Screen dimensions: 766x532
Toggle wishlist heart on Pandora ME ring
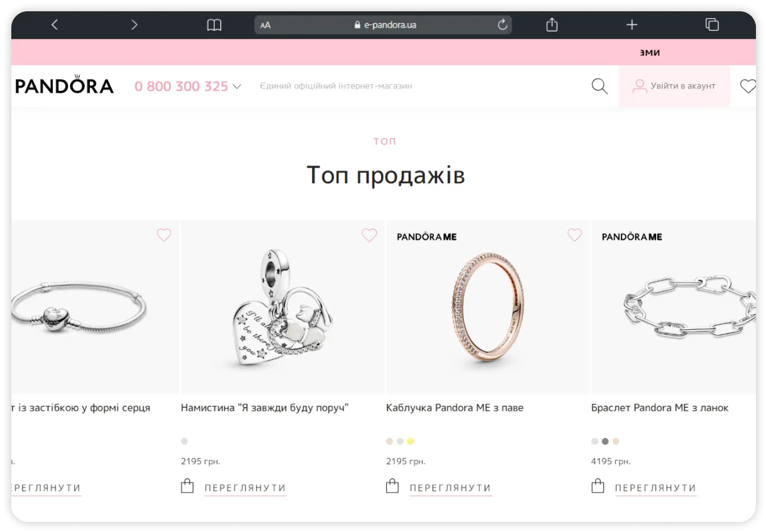(x=574, y=235)
